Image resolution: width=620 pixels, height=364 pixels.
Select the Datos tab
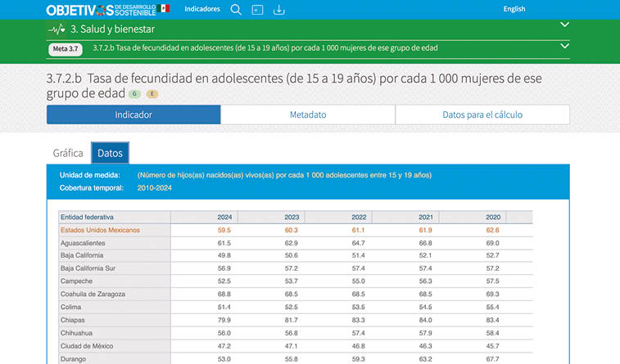(110, 153)
